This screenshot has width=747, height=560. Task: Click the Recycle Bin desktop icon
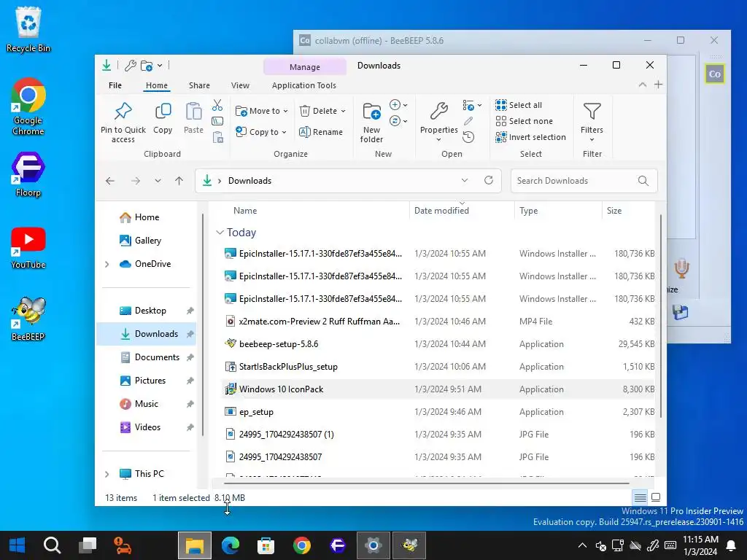[28, 29]
